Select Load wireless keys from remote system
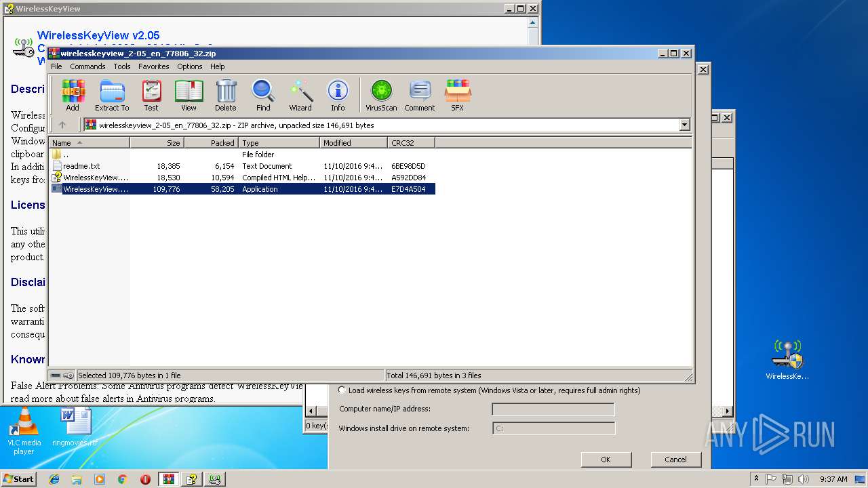The image size is (868, 488). pyautogui.click(x=341, y=390)
